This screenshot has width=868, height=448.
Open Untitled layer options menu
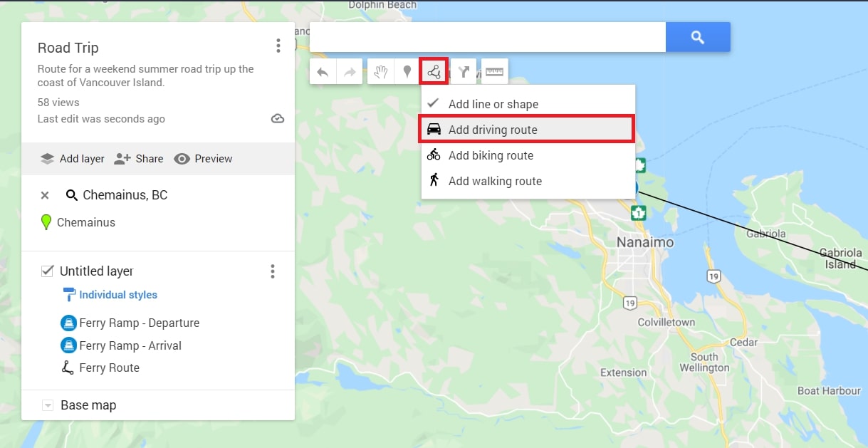coord(272,271)
